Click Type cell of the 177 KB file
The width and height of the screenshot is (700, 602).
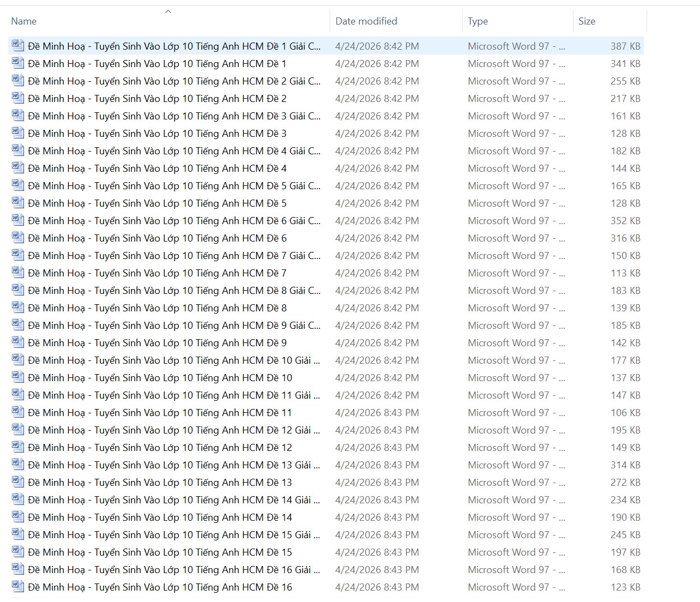(516, 360)
